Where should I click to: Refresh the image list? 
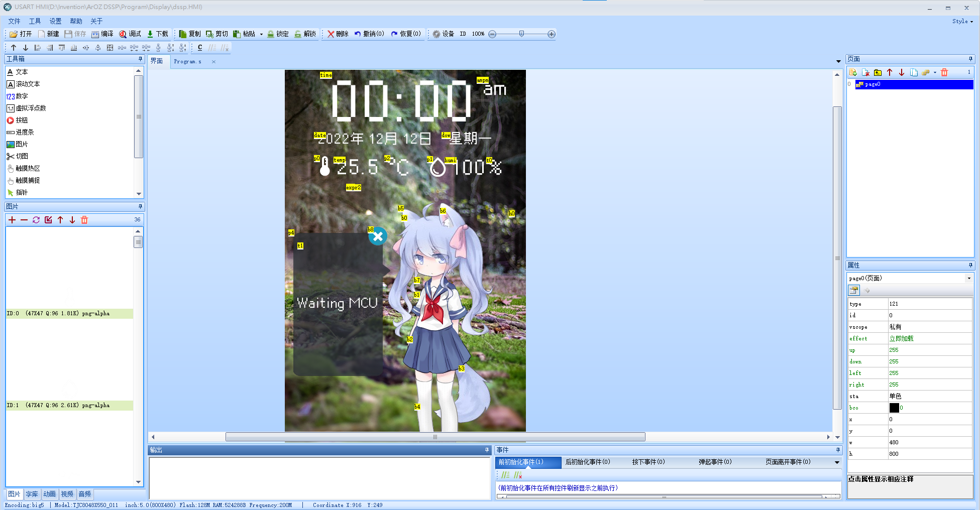(35, 219)
